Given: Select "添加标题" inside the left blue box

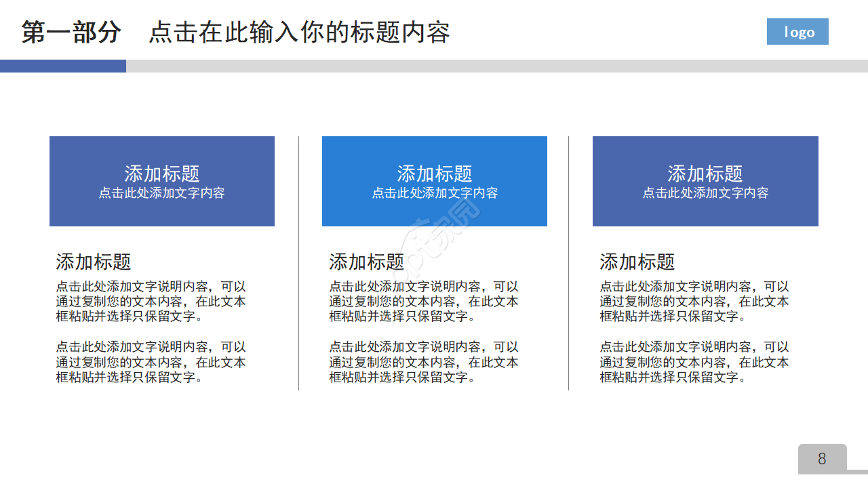Looking at the screenshot, I should (162, 174).
